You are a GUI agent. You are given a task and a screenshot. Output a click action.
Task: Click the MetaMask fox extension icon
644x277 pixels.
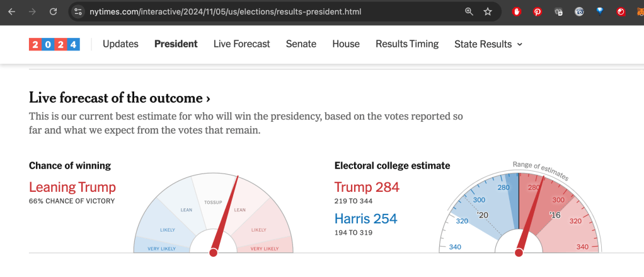tap(640, 11)
